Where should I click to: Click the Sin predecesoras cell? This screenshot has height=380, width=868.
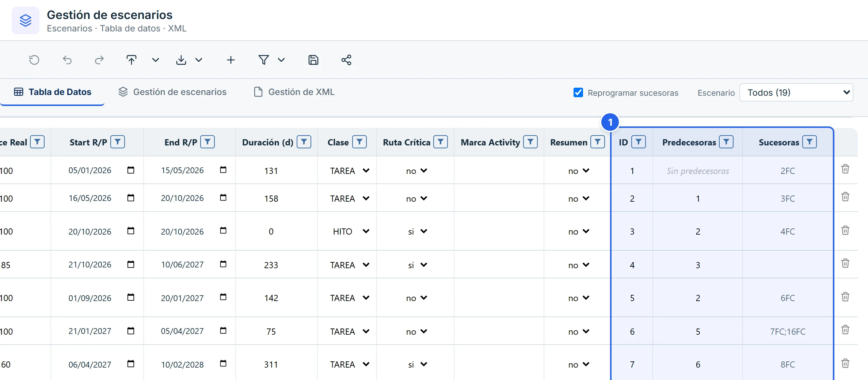tap(698, 171)
